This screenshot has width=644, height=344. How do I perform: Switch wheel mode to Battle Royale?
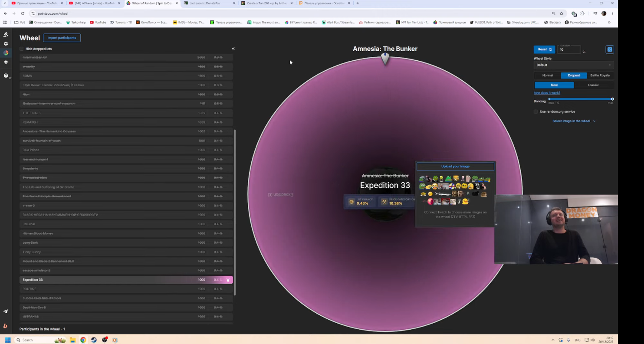(x=600, y=75)
